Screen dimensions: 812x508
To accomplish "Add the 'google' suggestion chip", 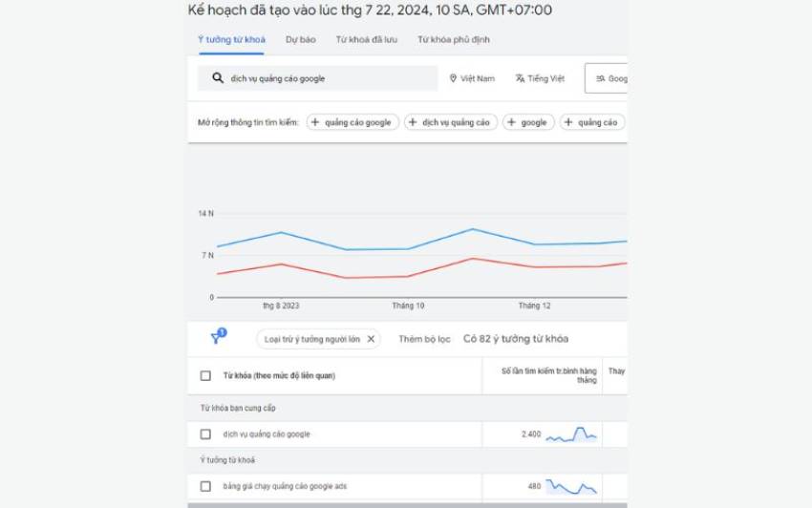I will pyautogui.click(x=528, y=122).
